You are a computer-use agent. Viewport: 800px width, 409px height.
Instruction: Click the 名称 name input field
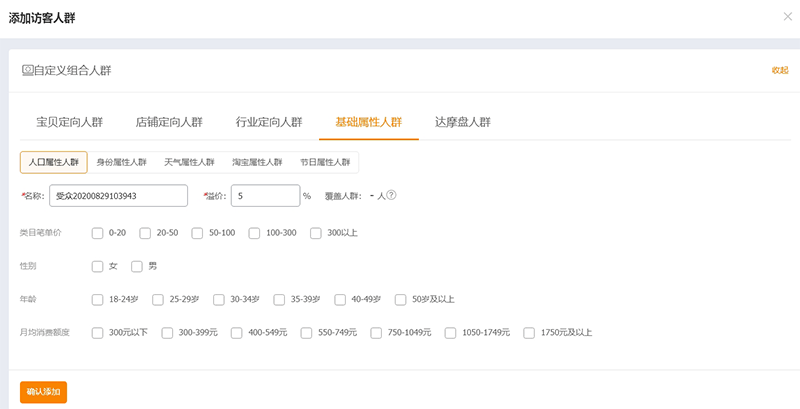[119, 196]
